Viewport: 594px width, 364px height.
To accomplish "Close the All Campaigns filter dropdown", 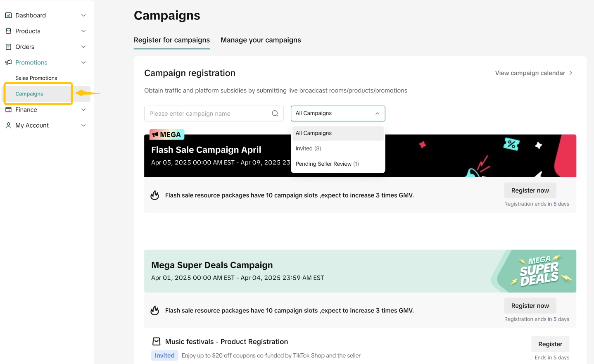I will (x=377, y=114).
